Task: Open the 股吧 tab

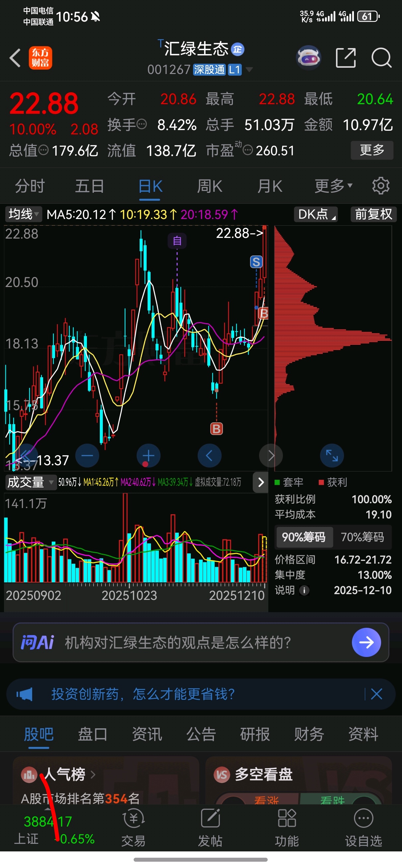Action: 39,734
